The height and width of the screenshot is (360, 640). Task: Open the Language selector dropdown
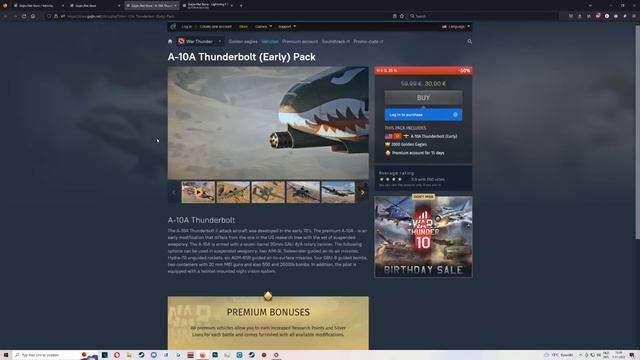tap(456, 27)
